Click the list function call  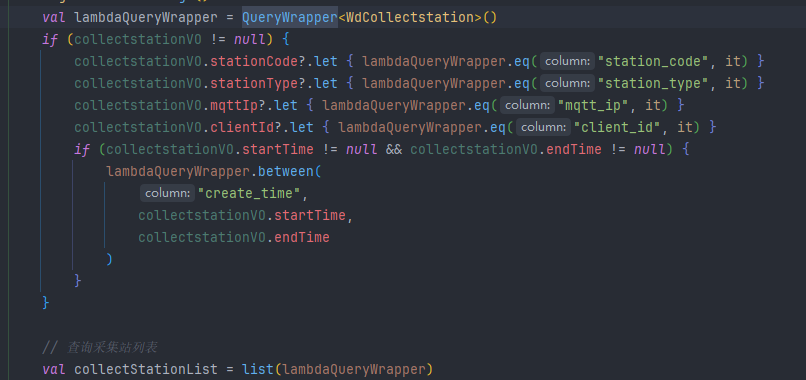[258, 369]
